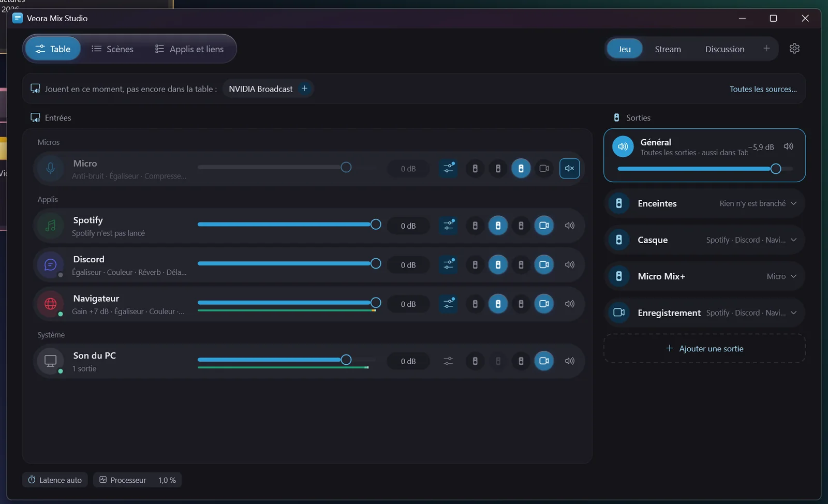Click the Enregistrement camera icon
Screen dimensions: 828x504
coord(618,313)
